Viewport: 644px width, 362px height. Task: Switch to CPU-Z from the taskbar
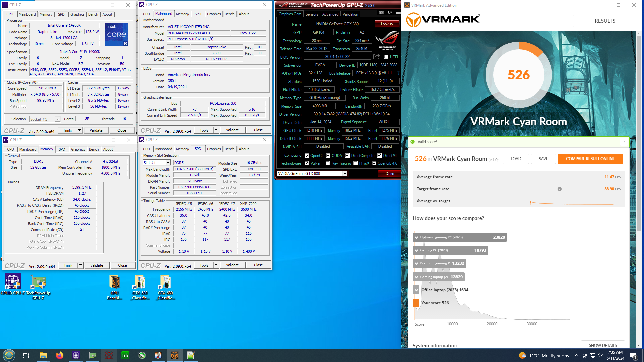(x=76, y=355)
